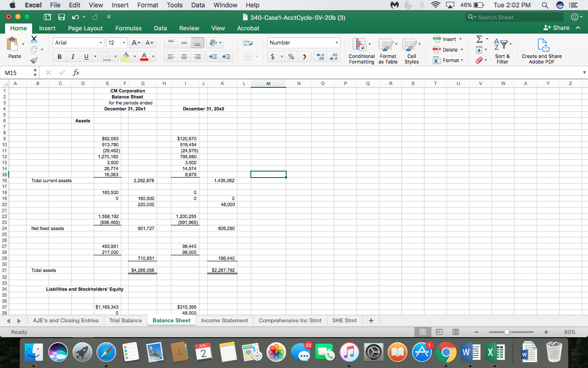Image resolution: width=588 pixels, height=368 pixels.
Task: Open the Formulas ribbon tab
Action: tap(128, 28)
